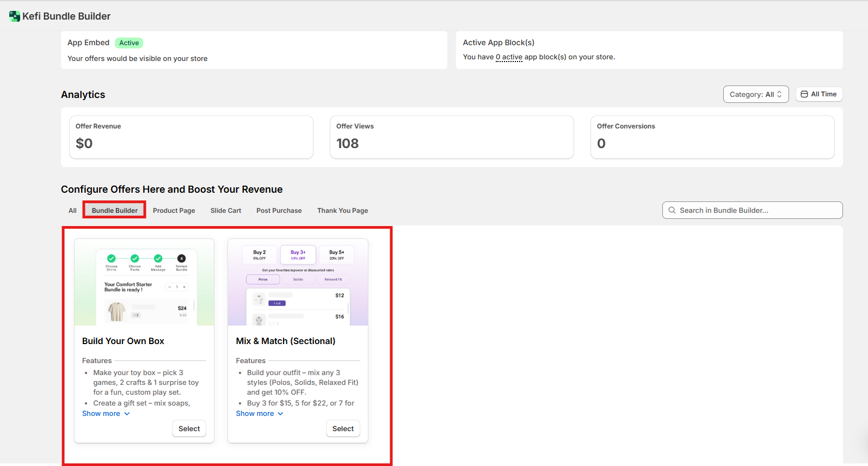Select the Bundle Builder tab
This screenshot has height=466, width=868.
(x=114, y=211)
